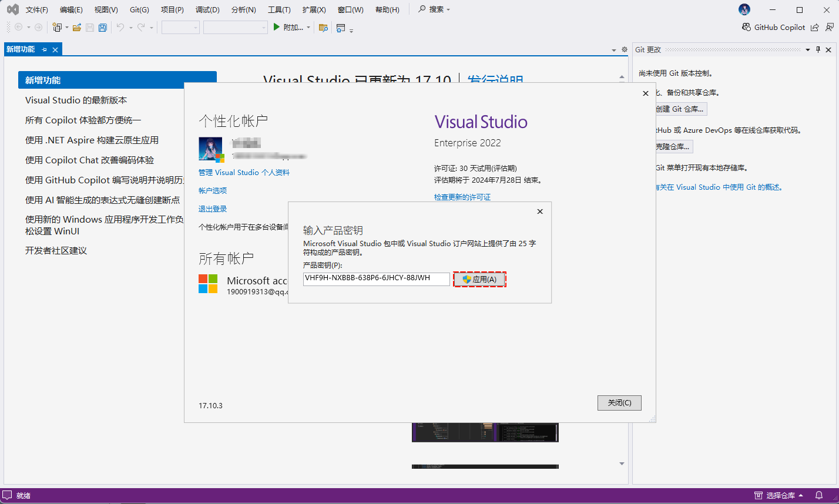Click the feedback person icon top right
This screenshot has width=839, height=504.
[830, 27]
